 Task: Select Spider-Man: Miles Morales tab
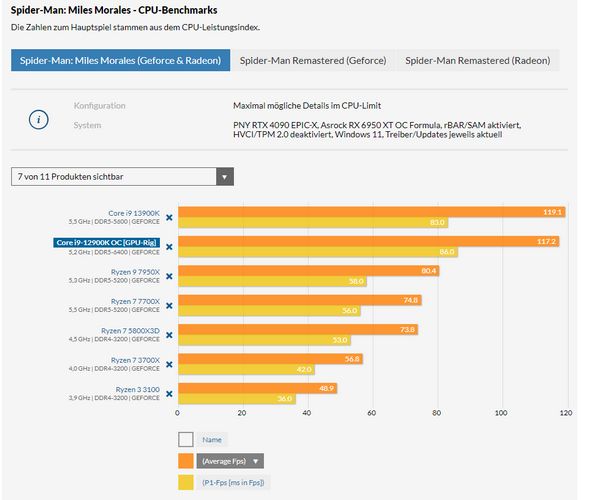121,60
